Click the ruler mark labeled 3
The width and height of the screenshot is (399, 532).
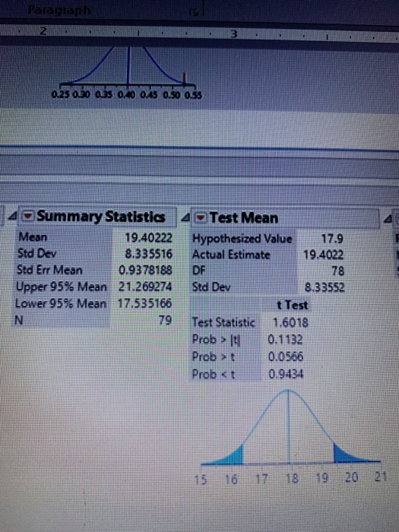click(x=233, y=34)
